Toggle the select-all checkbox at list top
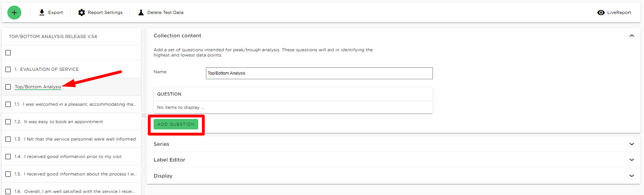644x195 pixels. (8, 53)
